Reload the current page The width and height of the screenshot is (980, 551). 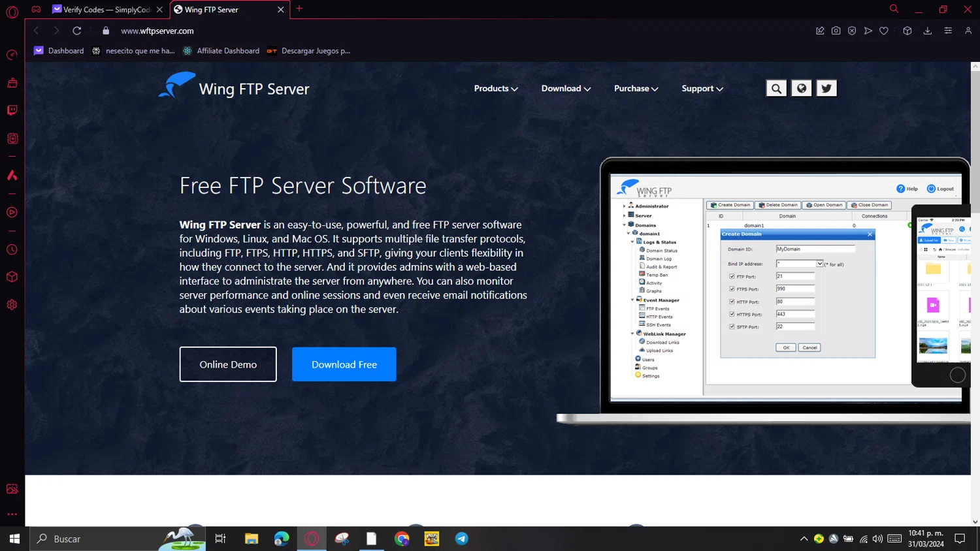77,31
